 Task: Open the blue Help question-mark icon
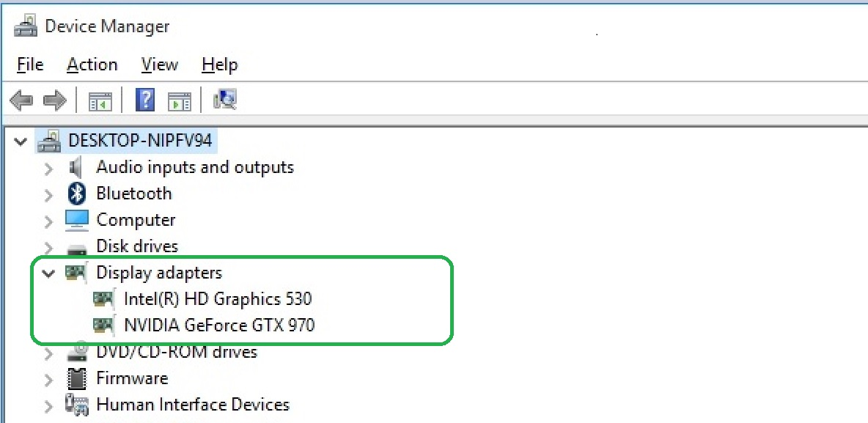click(x=146, y=100)
